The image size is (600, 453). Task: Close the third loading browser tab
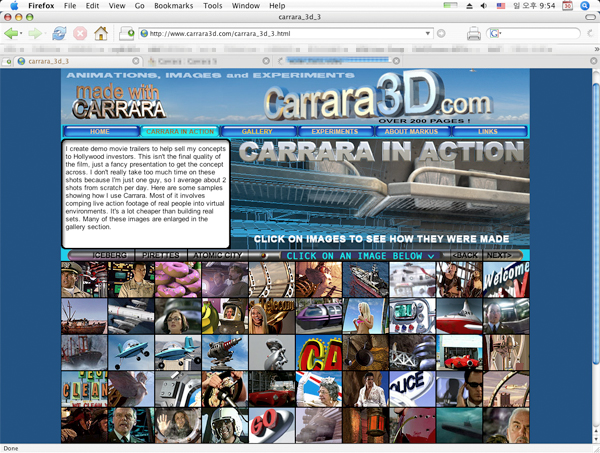click(x=396, y=61)
